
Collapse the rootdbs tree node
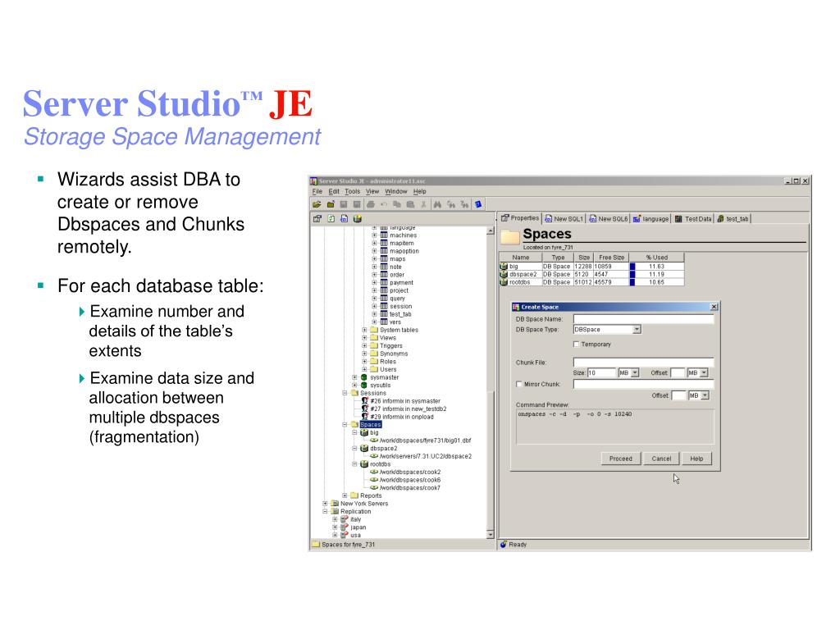click(354, 464)
